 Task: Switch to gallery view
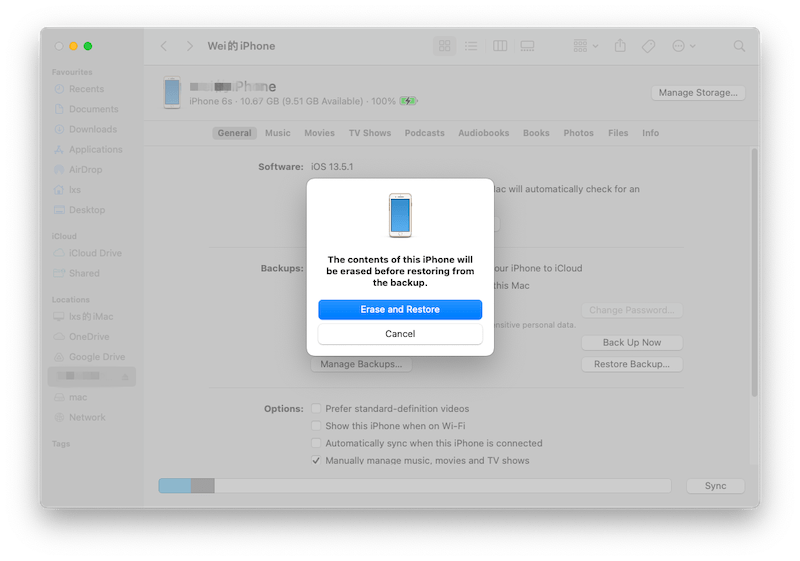pyautogui.click(x=527, y=46)
